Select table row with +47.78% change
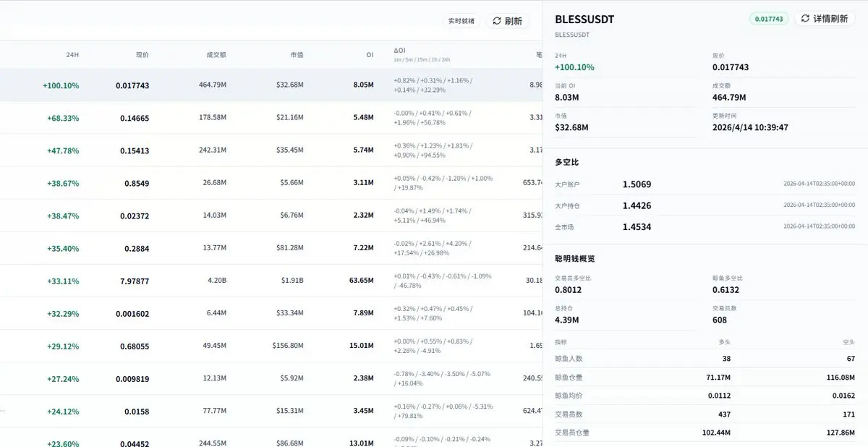The width and height of the screenshot is (868, 447). click(x=271, y=150)
